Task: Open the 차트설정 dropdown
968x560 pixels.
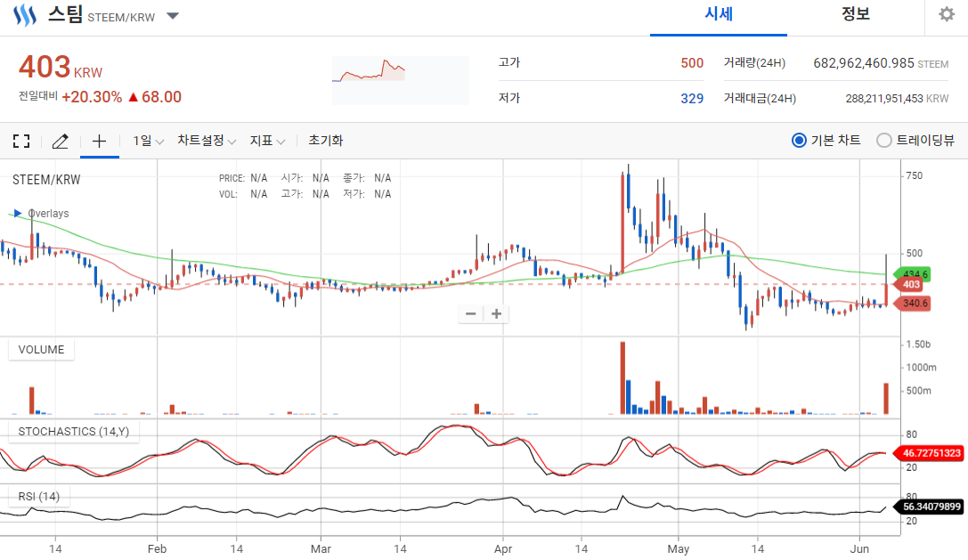Action: pos(207,141)
